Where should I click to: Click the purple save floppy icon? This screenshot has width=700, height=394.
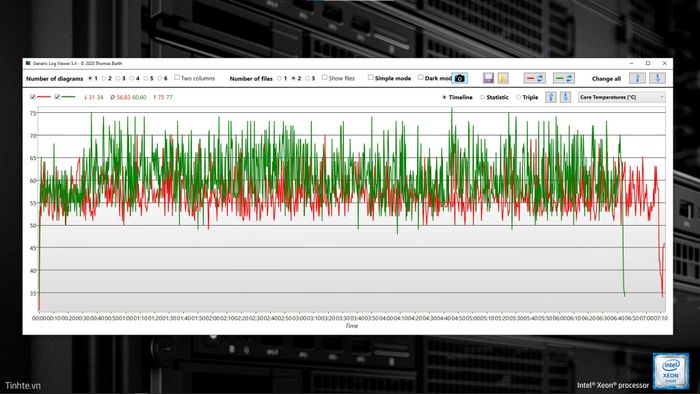[x=488, y=79]
